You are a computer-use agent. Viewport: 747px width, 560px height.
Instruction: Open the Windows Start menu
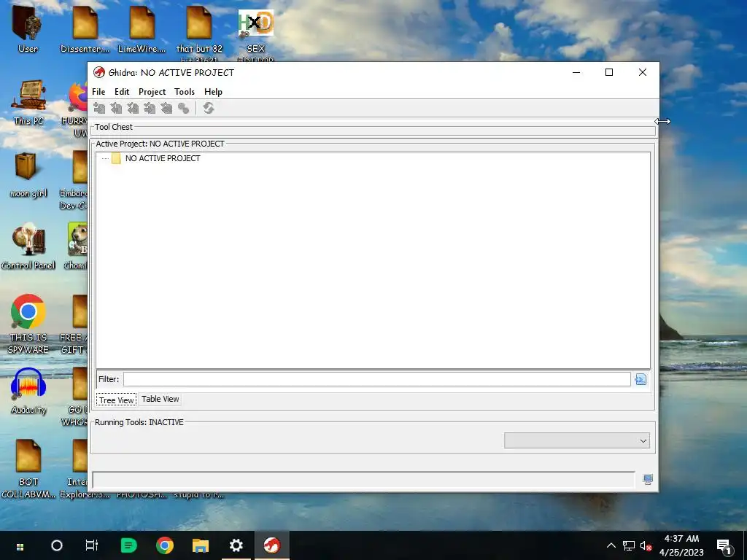click(x=20, y=545)
